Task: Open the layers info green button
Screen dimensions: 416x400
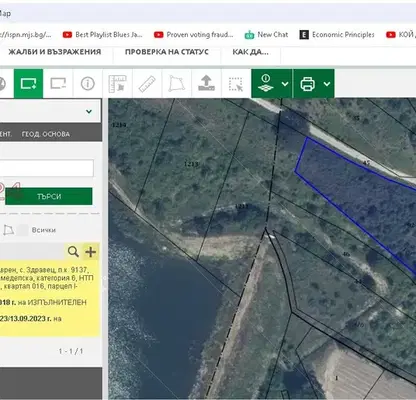Action: pos(266,84)
